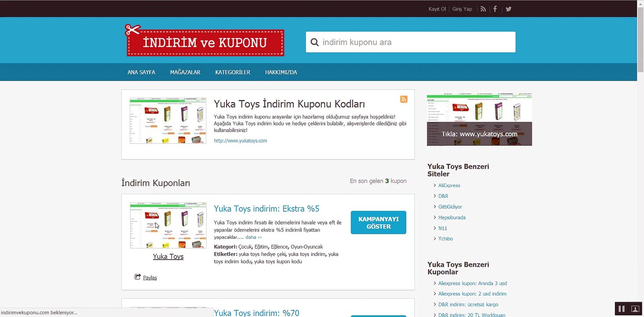The image size is (644, 317).
Task: Expand description with the daha ›› link
Action: point(253,237)
